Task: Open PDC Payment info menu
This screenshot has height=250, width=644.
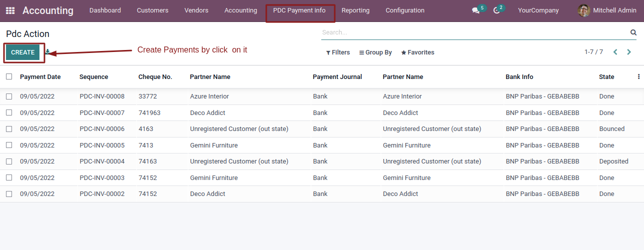Action: [x=299, y=10]
